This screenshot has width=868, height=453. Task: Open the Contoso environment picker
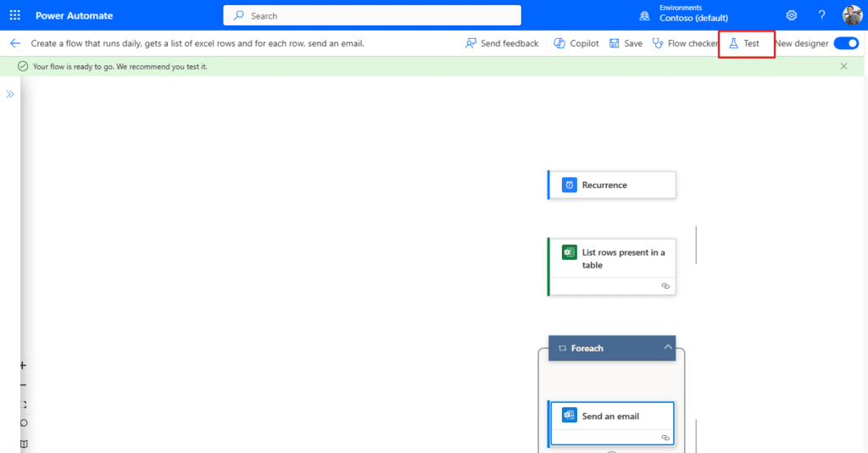click(693, 15)
